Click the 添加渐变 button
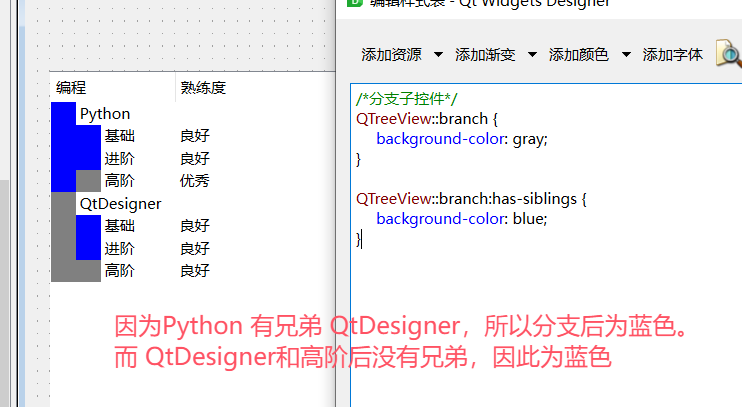This screenshot has width=742, height=407. (x=485, y=55)
